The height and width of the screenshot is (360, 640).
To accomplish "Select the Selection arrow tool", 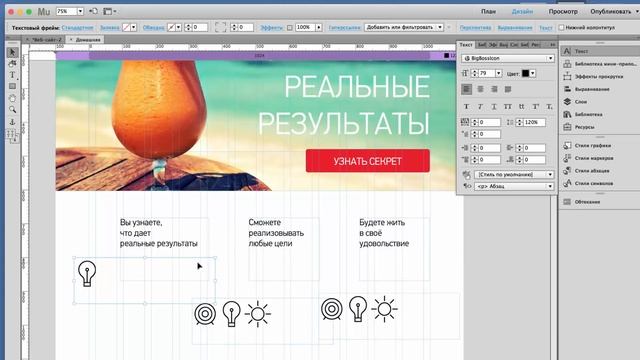I will [12, 52].
